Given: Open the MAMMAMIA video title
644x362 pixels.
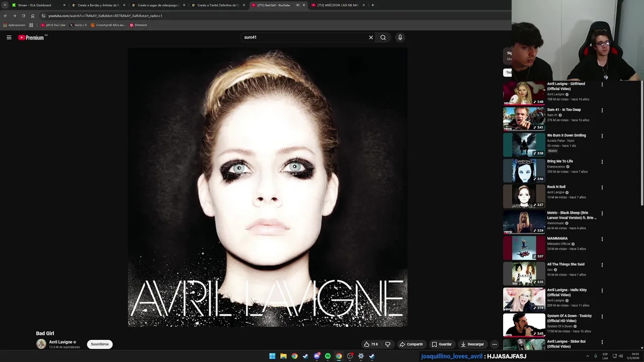Looking at the screenshot, I should click(x=557, y=238).
